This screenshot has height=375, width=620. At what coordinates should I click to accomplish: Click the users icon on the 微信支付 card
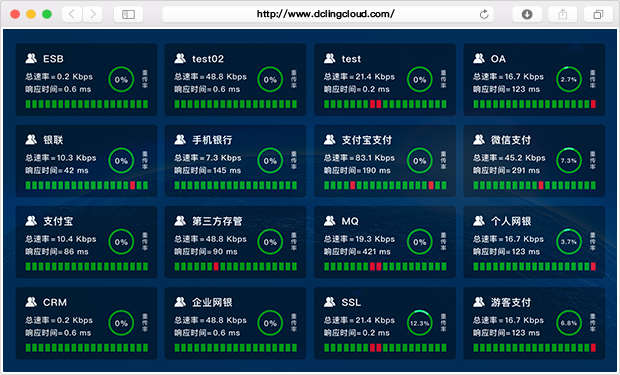pos(479,140)
